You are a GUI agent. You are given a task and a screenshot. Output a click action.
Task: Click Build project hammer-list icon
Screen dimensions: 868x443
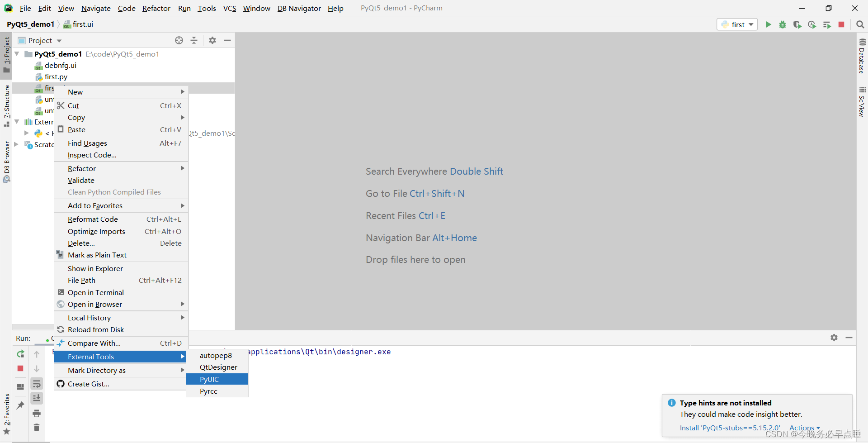(827, 24)
